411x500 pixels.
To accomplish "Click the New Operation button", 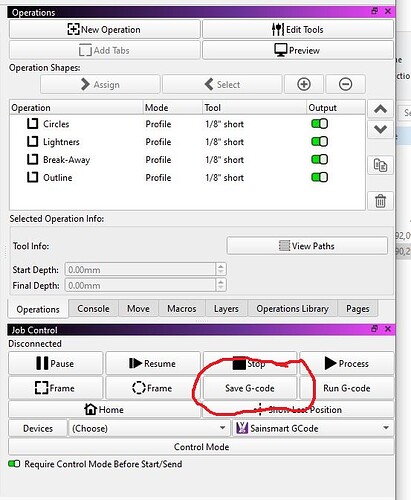I will pos(105,29).
